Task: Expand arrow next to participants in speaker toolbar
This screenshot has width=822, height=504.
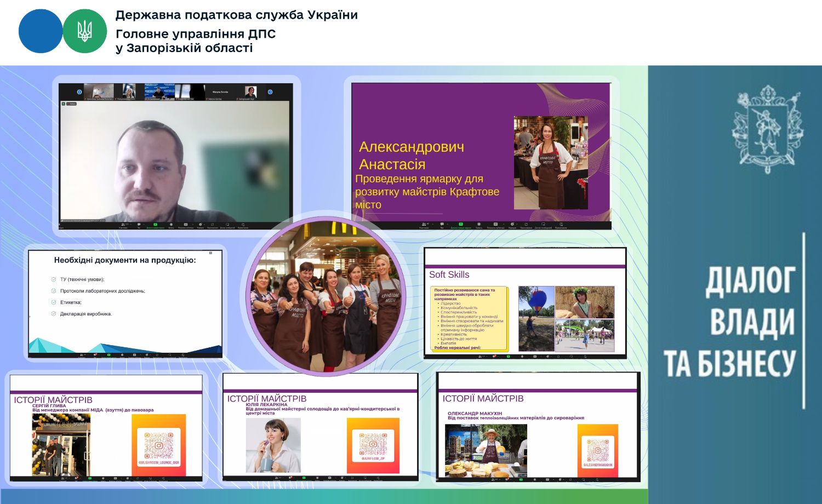Action: [x=130, y=224]
